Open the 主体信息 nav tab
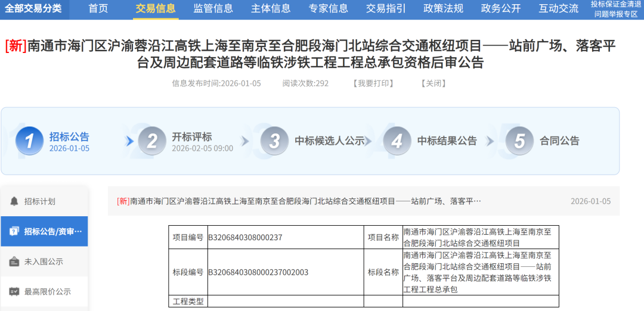 pyautogui.click(x=271, y=8)
